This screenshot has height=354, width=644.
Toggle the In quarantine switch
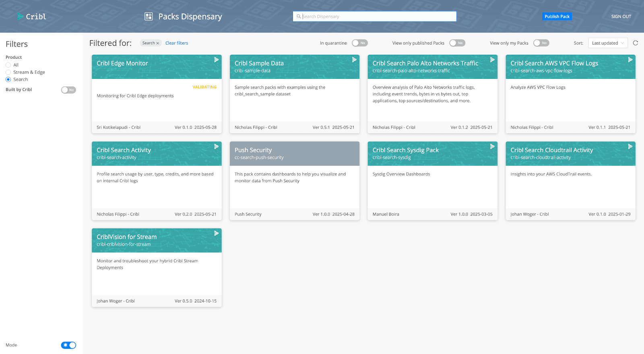click(359, 43)
